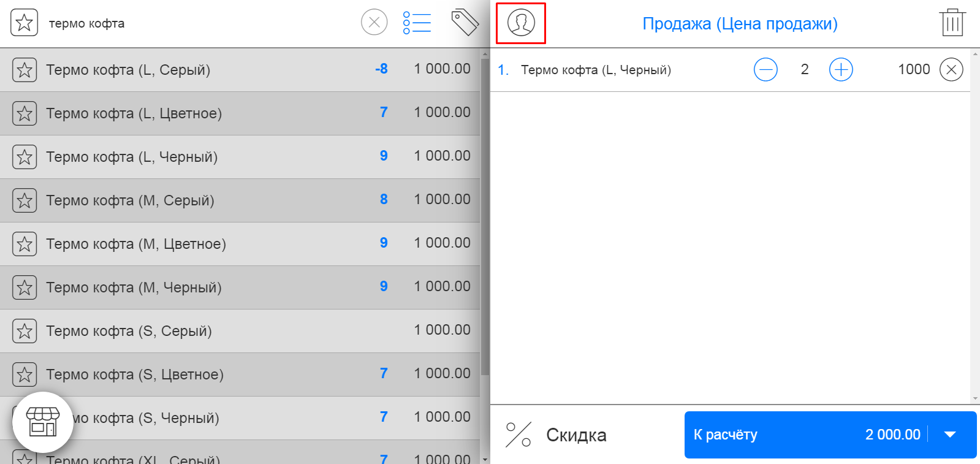Image resolution: width=980 pixels, height=464 pixels.
Task: Click quantity 2 in receipt line
Action: point(805,69)
